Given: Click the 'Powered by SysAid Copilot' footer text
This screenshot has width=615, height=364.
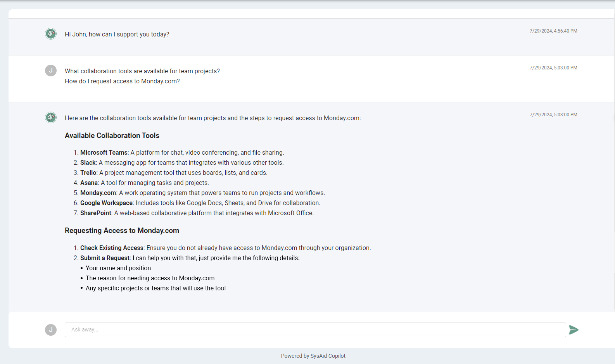Looking at the screenshot, I should (x=313, y=356).
